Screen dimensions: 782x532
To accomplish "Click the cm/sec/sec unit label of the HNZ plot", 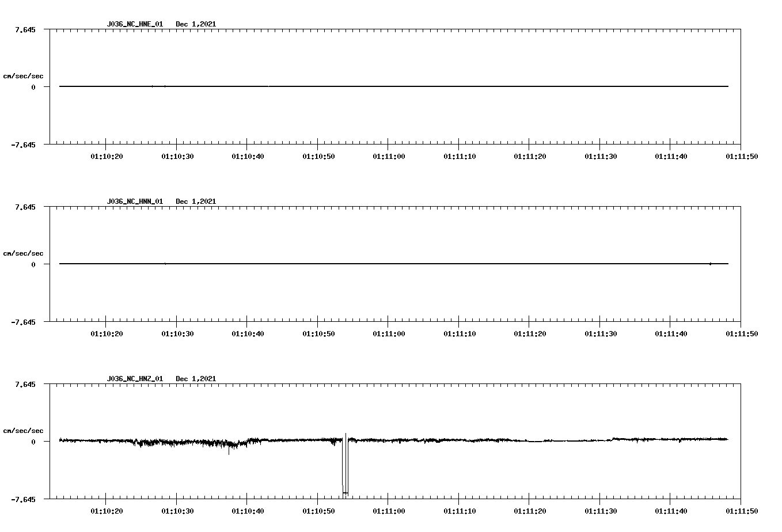I will (23, 431).
